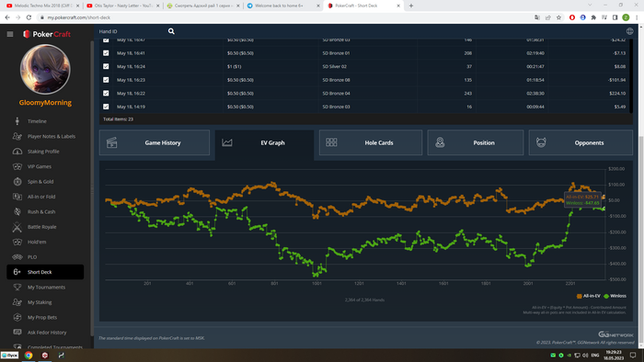The image size is (644, 362).
Task: Switch to the Position tab
Action: coord(476,142)
